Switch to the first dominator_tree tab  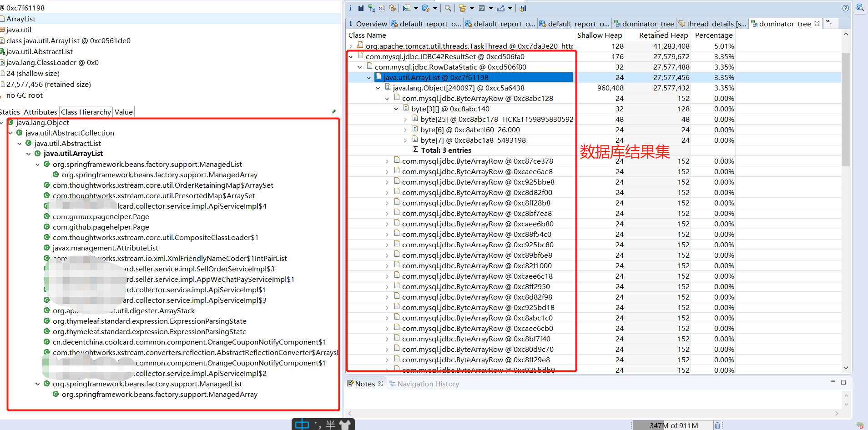click(x=644, y=24)
